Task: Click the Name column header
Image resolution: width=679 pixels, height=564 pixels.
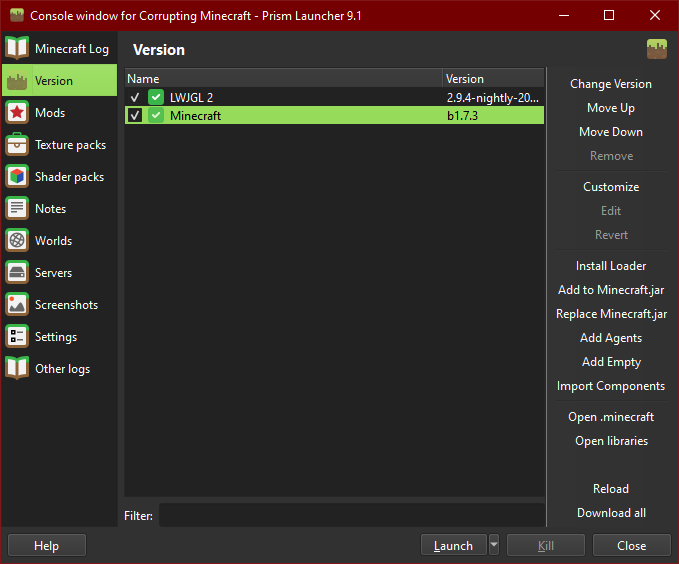Action: tap(284, 78)
